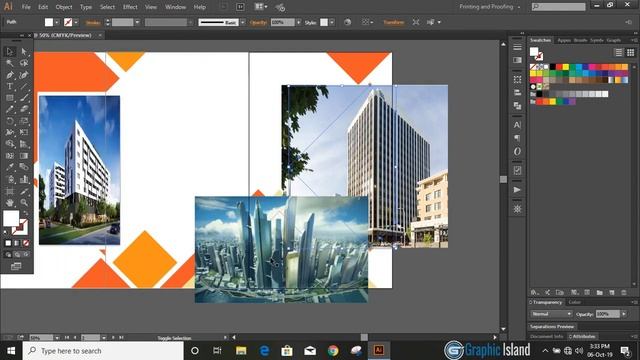Open the File menu
640x360 pixels.
[x=26, y=7]
